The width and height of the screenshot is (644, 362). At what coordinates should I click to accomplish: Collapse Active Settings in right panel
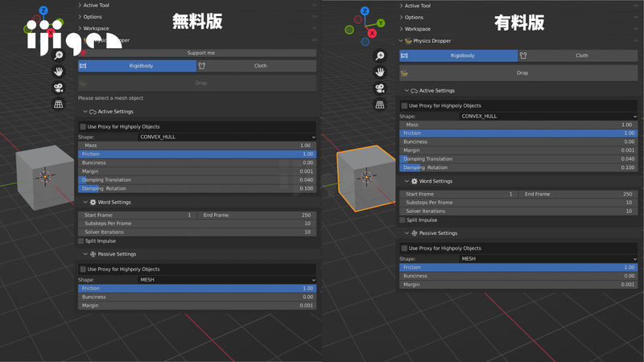(430, 91)
